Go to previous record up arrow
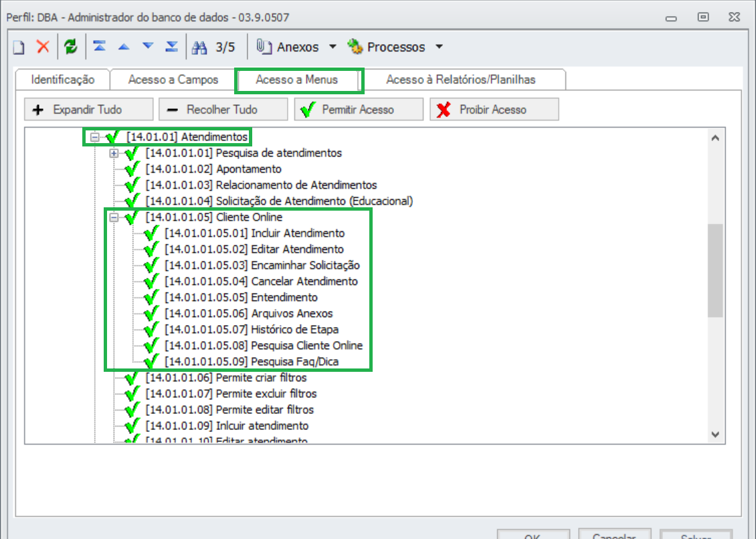Viewport: 756px width, 539px height. coord(124,47)
